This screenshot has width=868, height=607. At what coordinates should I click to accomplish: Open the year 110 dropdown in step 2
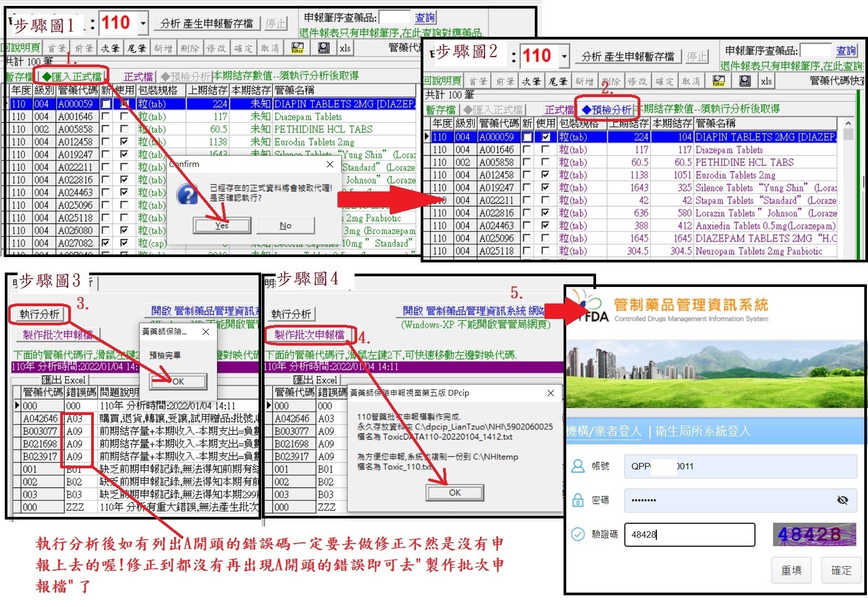[564, 56]
